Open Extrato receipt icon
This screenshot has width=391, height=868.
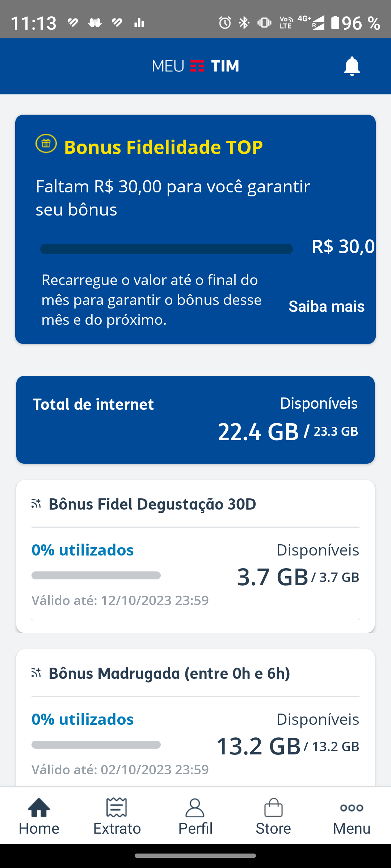click(x=117, y=808)
